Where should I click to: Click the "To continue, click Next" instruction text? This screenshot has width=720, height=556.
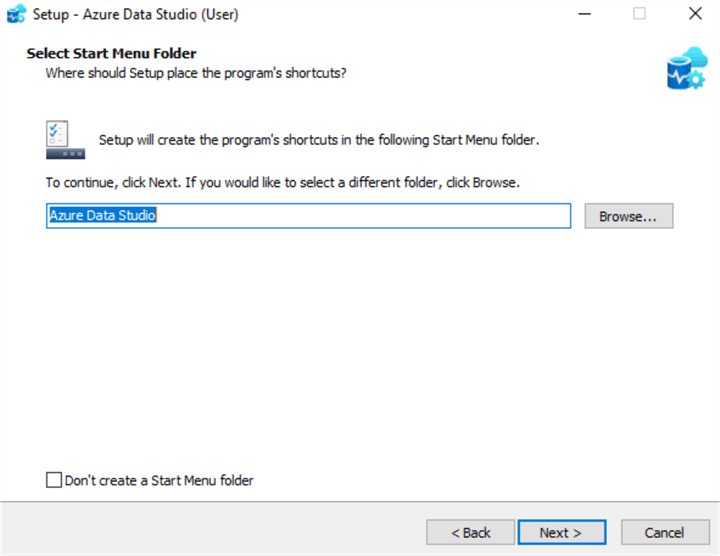point(283,183)
